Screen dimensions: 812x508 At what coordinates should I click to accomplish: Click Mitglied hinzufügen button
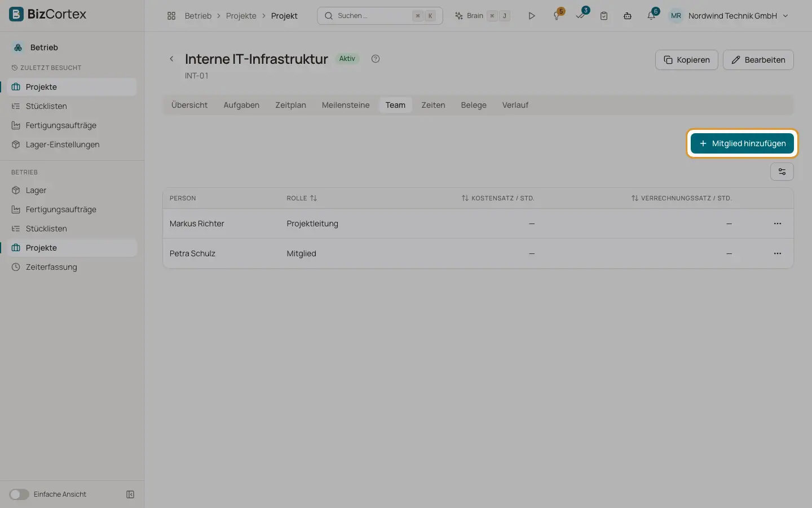[x=742, y=143]
